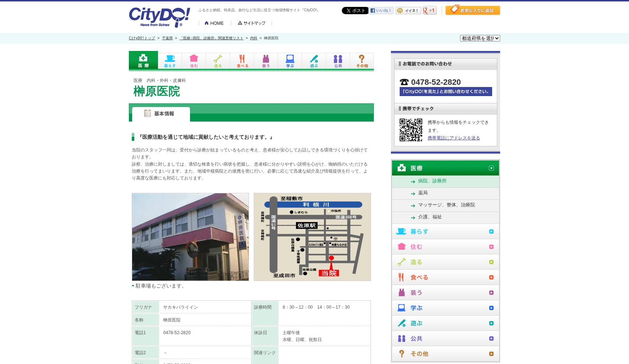
Task: Click the 榊原医院 page heading
Action: tap(157, 91)
